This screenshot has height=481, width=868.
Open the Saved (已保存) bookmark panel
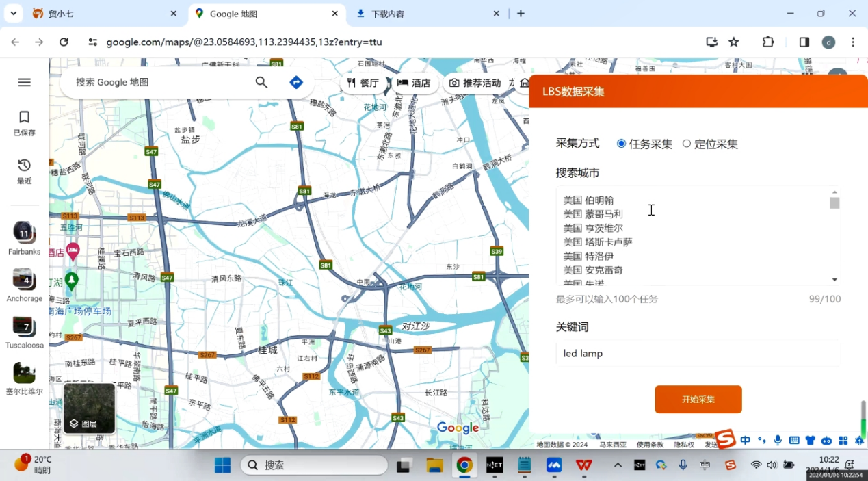tap(25, 123)
